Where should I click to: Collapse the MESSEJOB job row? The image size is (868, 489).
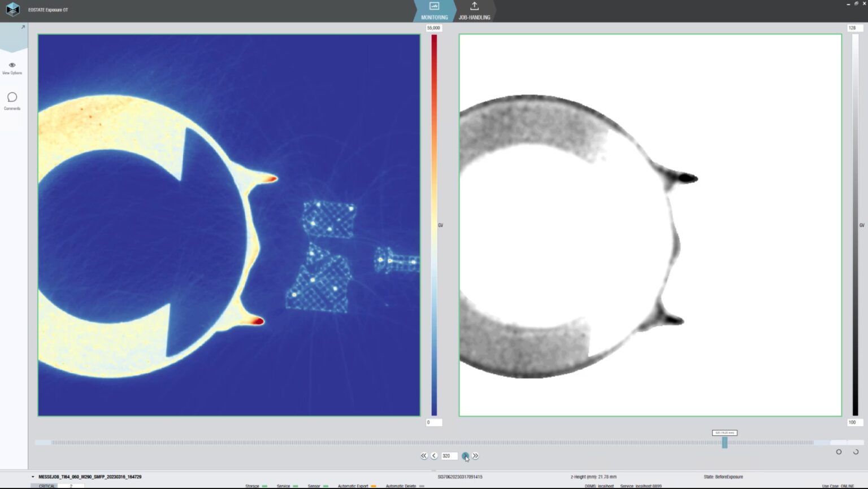pyautogui.click(x=33, y=477)
